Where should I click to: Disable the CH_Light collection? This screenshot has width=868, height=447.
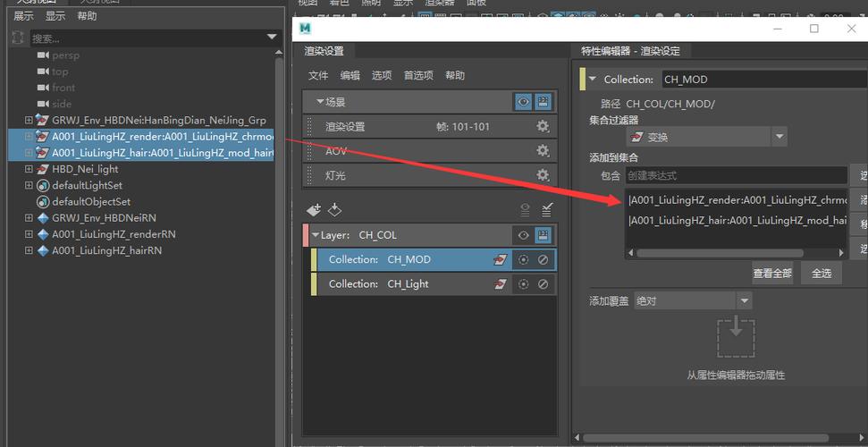pos(543,284)
